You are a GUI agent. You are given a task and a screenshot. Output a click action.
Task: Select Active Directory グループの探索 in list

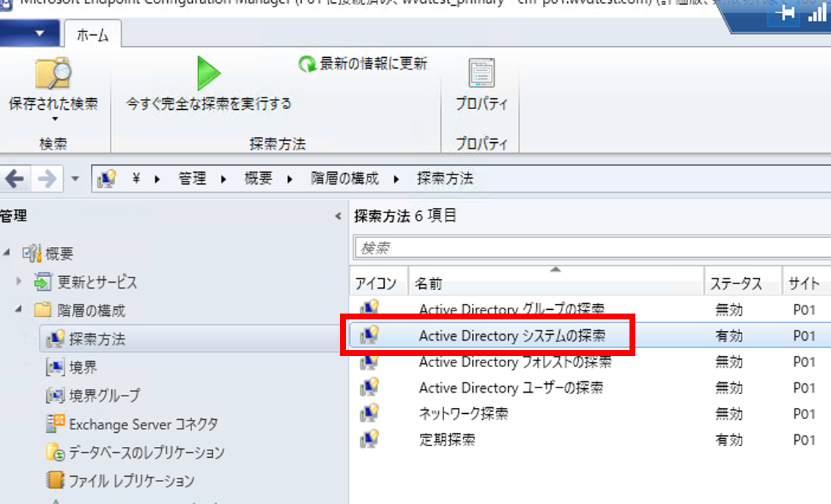[511, 309]
